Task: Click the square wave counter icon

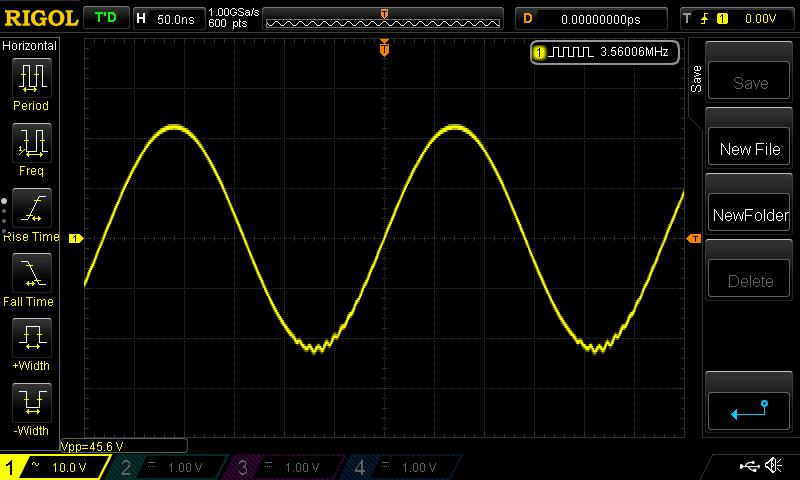Action: click(x=572, y=52)
